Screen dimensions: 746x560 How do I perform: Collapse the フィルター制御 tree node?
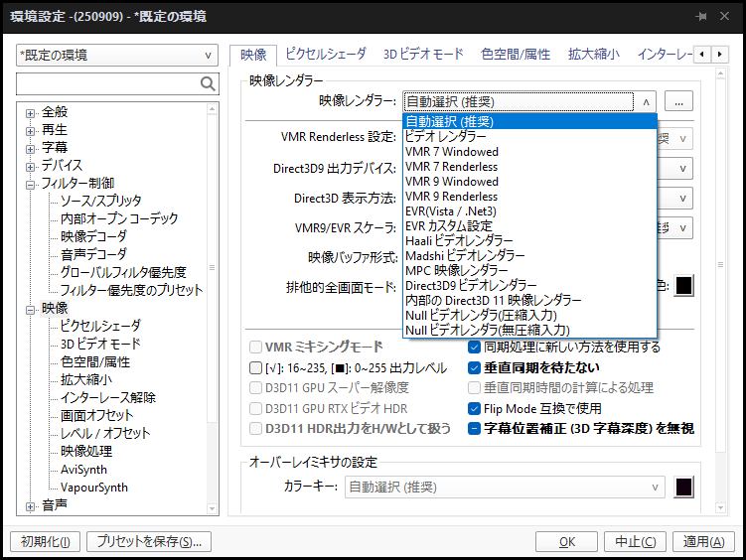click(x=31, y=184)
